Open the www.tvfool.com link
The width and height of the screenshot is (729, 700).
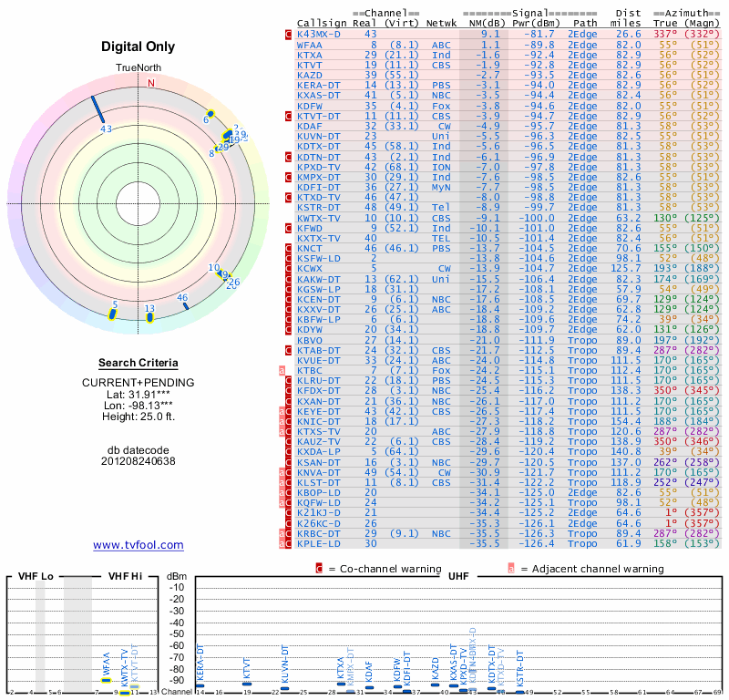click(x=139, y=545)
